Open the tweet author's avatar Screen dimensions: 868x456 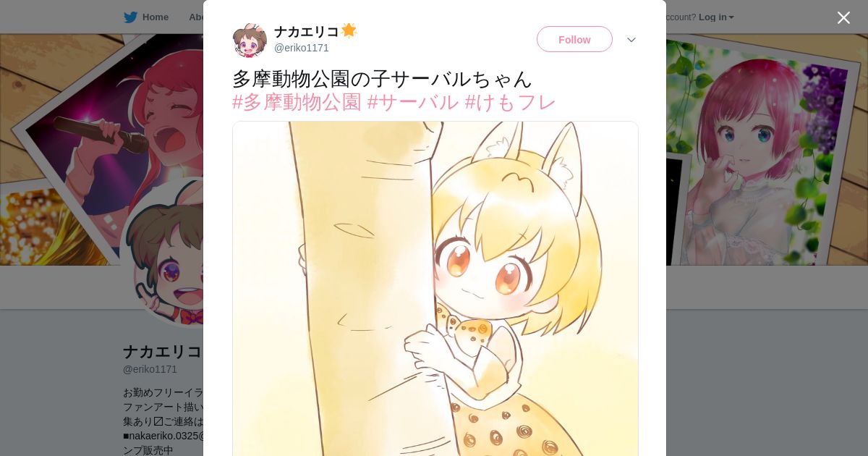[x=250, y=40]
